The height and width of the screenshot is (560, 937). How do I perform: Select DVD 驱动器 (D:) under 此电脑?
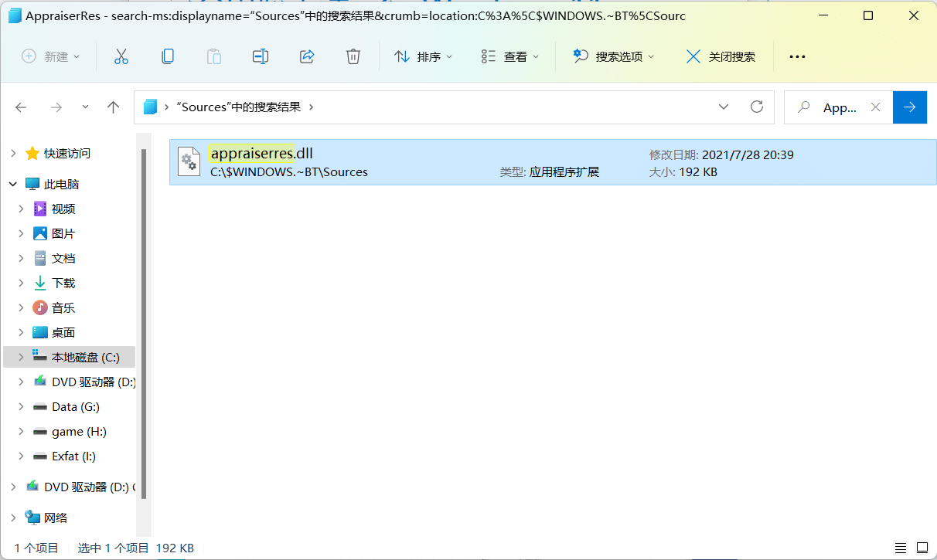tap(94, 382)
